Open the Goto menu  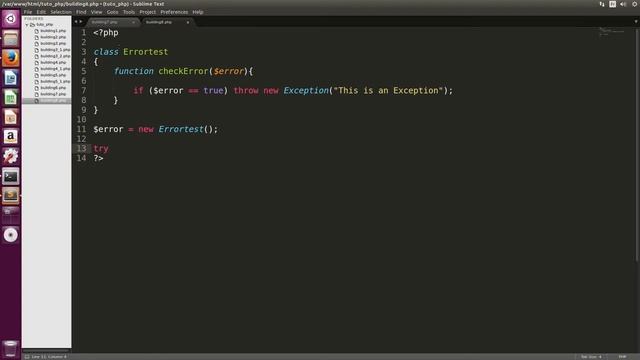click(113, 12)
